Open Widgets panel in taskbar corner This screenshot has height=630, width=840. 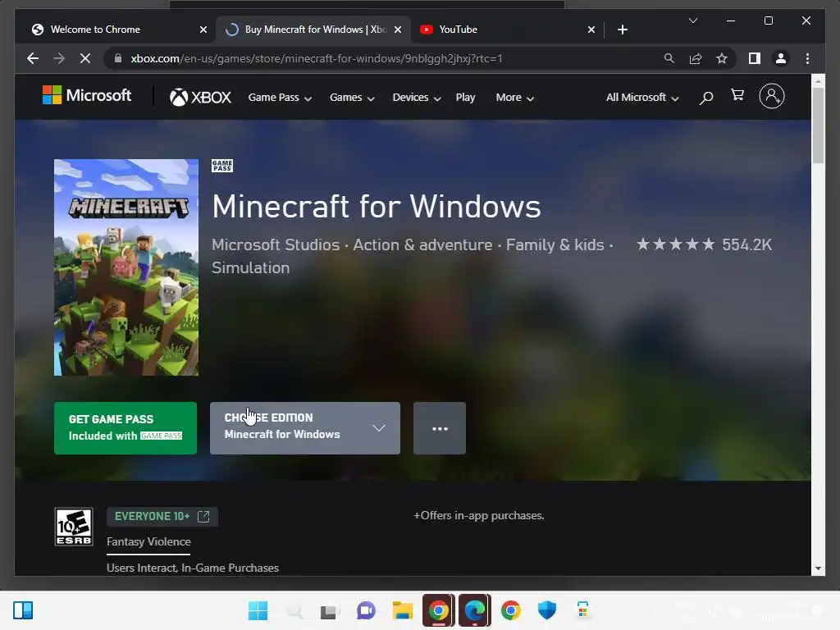tap(23, 610)
